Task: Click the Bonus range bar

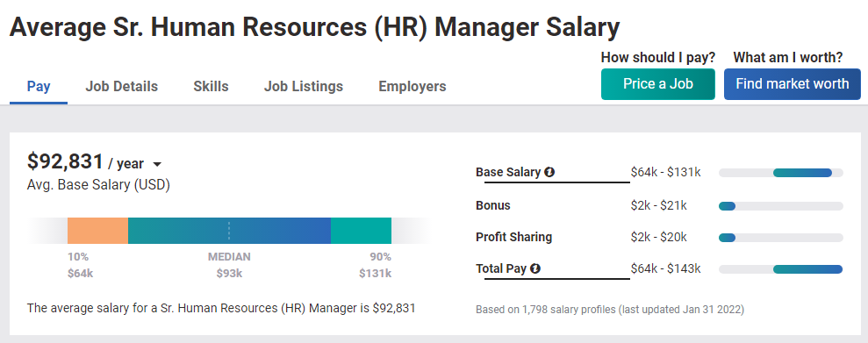Action: [x=780, y=206]
